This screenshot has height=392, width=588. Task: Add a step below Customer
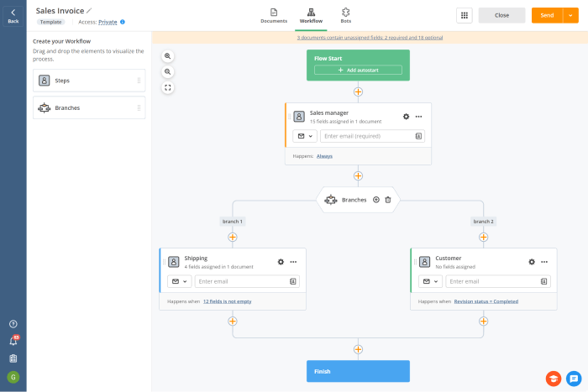[483, 321]
